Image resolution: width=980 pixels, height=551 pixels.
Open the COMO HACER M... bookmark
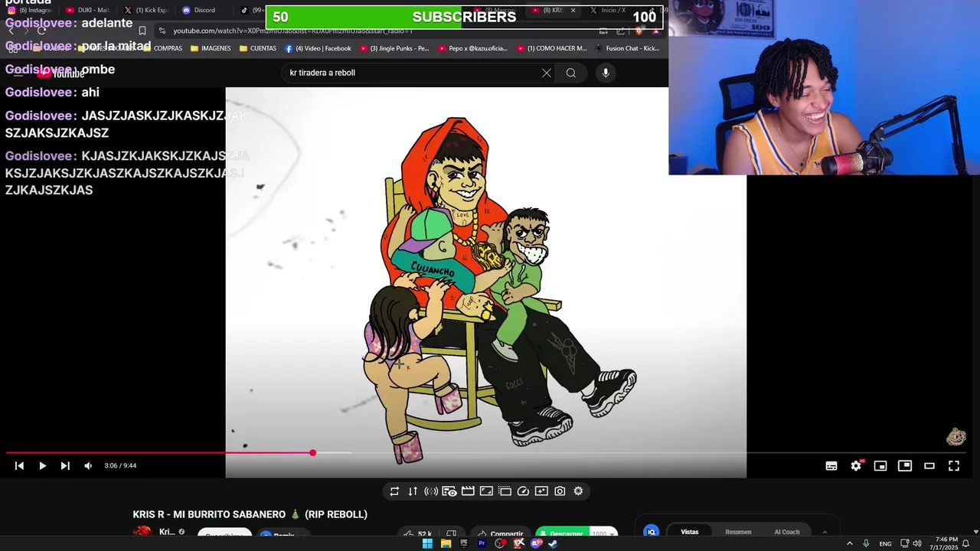[x=552, y=48]
